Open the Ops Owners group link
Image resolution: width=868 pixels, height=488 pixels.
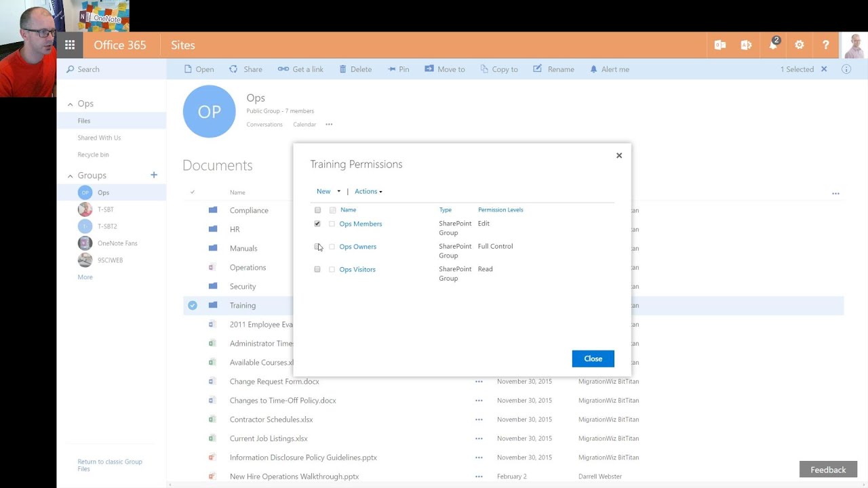click(x=358, y=247)
